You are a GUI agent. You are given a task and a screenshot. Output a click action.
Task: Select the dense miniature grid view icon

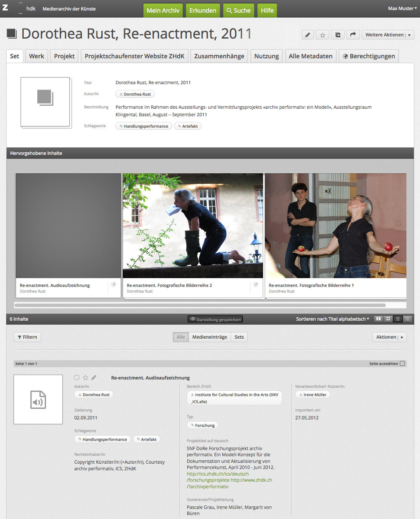[x=408, y=319]
